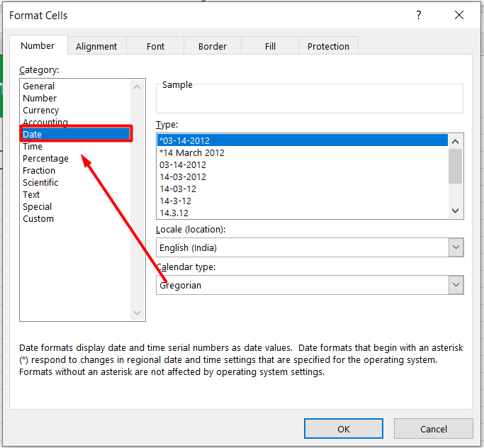Select the 14.3.12 date type
The image size is (484, 448).
coord(303,213)
